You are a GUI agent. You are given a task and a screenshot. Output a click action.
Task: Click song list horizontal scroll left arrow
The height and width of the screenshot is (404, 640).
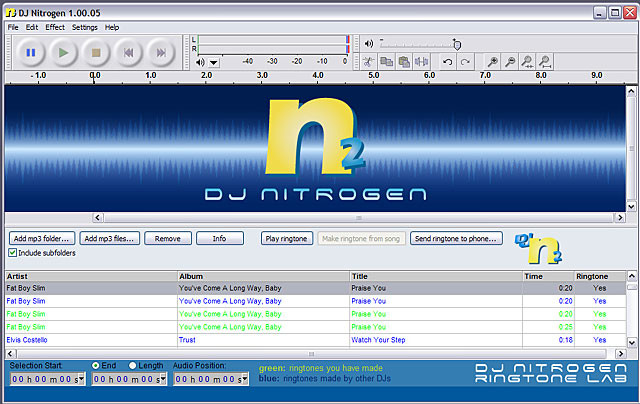pyautogui.click(x=11, y=353)
